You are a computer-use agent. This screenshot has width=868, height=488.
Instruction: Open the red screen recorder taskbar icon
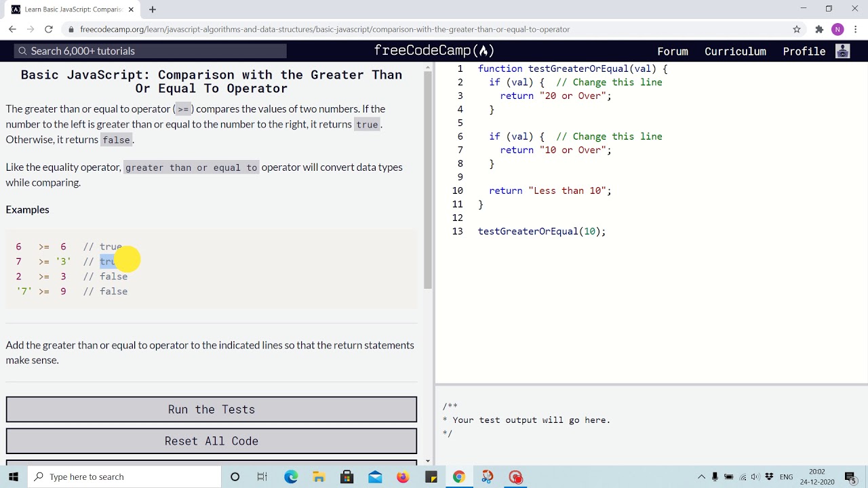[515, 476]
